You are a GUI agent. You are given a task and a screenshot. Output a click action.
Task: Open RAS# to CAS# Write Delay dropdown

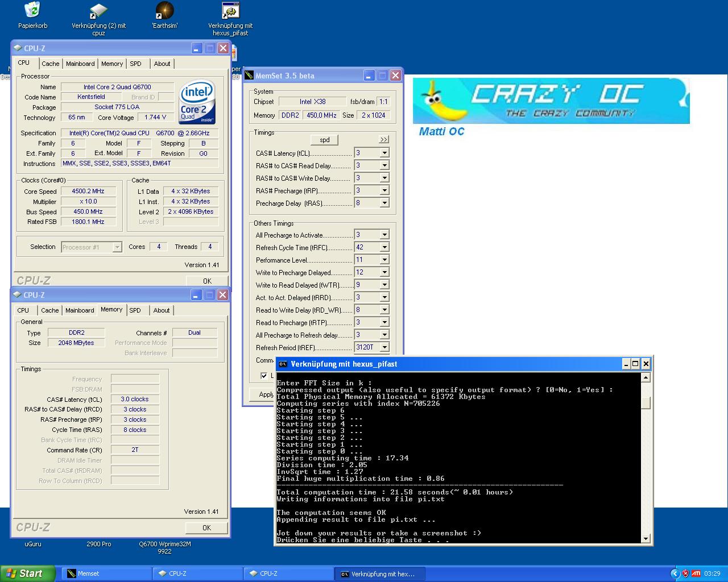click(x=384, y=178)
